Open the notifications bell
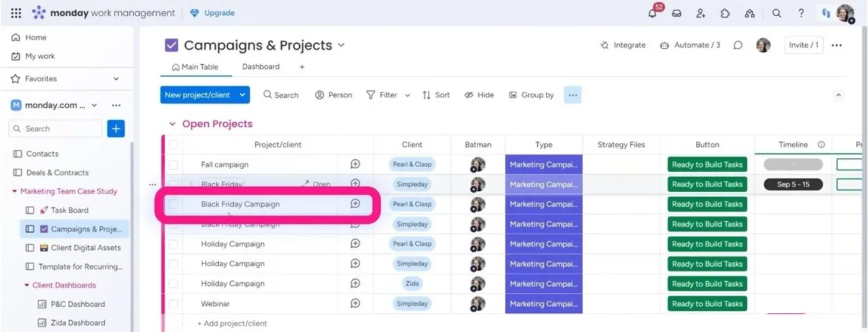 (x=652, y=13)
